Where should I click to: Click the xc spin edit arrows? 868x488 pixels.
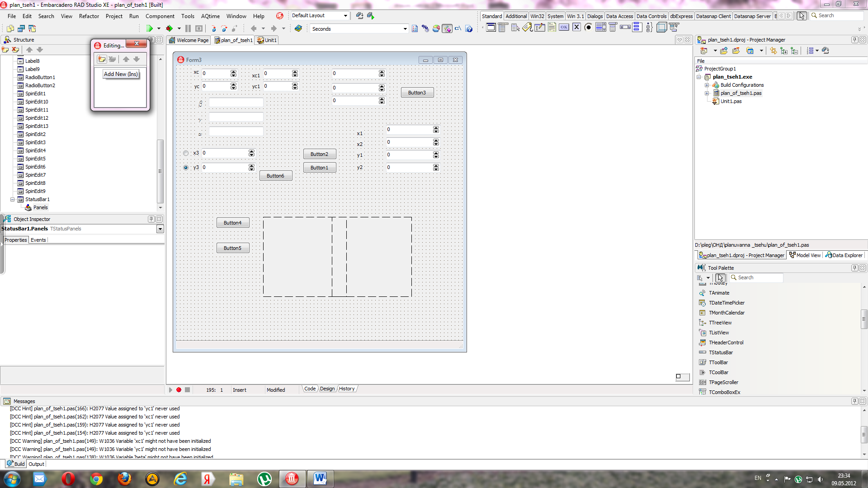point(233,73)
